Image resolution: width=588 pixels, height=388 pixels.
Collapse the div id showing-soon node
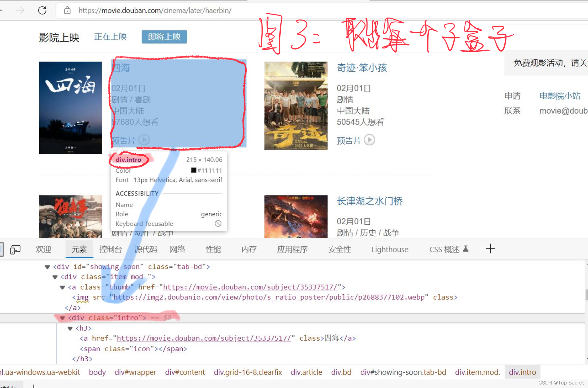click(x=47, y=267)
